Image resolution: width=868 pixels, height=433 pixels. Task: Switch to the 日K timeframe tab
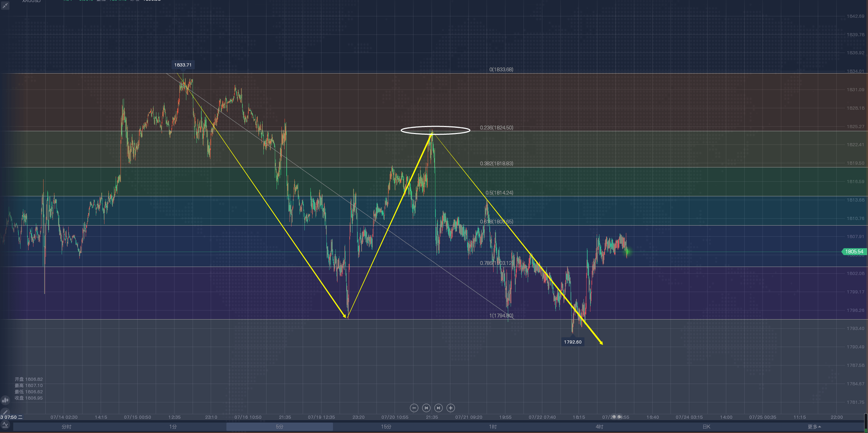pos(706,427)
